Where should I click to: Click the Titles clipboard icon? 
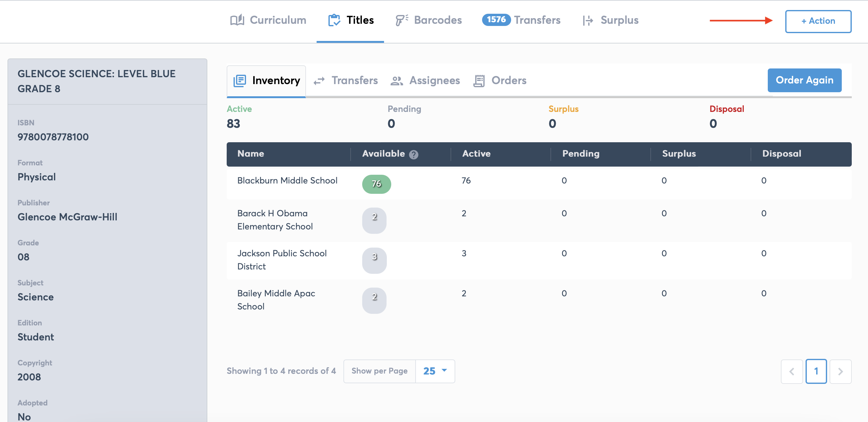[334, 20]
